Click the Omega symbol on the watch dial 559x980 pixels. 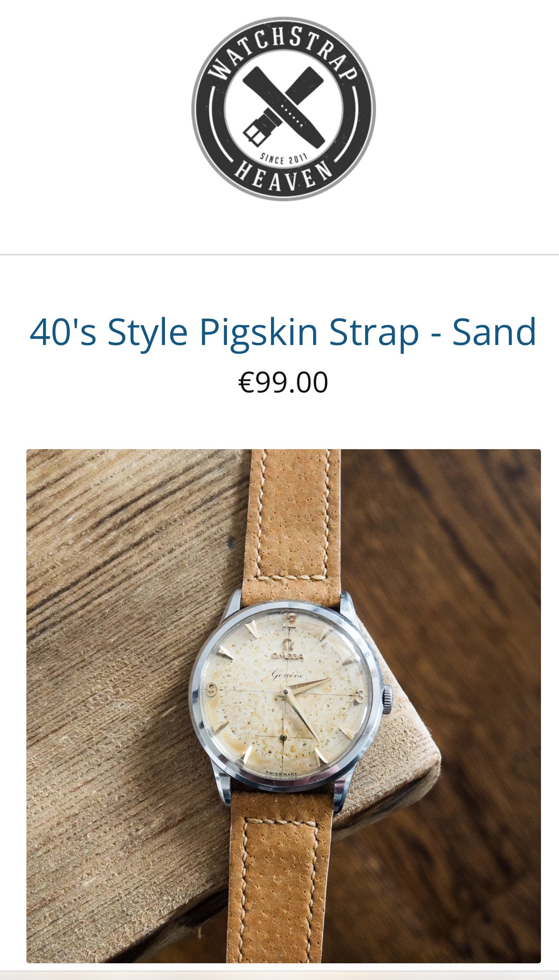289,645
